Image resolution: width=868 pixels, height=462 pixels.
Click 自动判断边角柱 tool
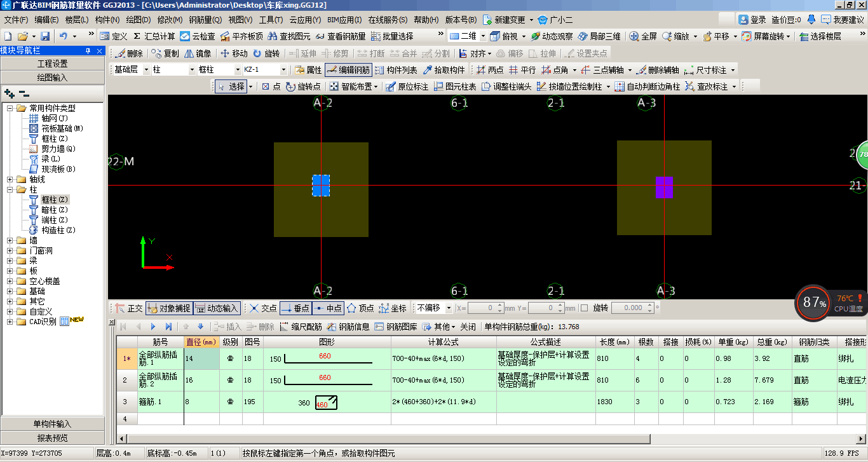click(x=648, y=86)
